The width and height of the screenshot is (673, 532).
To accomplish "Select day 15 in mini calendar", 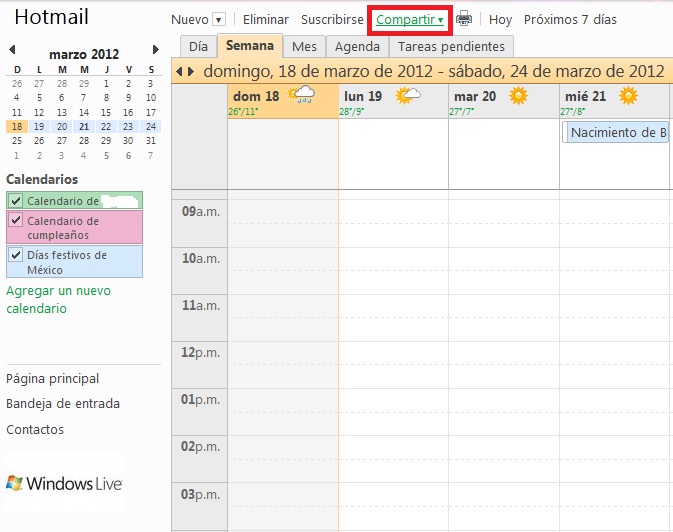I will (x=106, y=112).
